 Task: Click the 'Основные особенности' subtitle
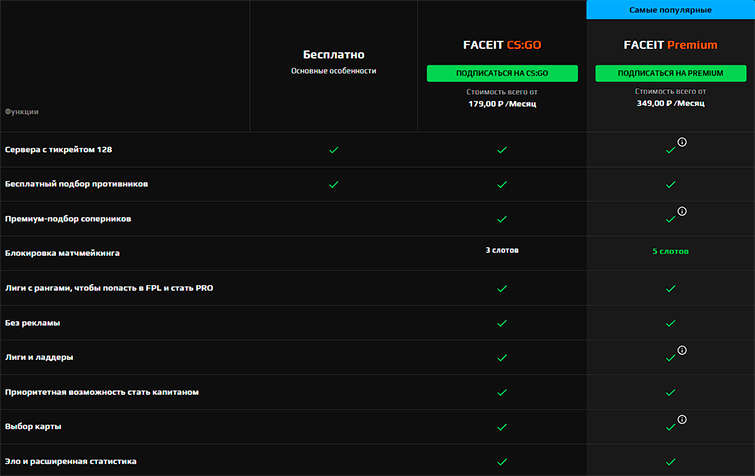point(334,71)
